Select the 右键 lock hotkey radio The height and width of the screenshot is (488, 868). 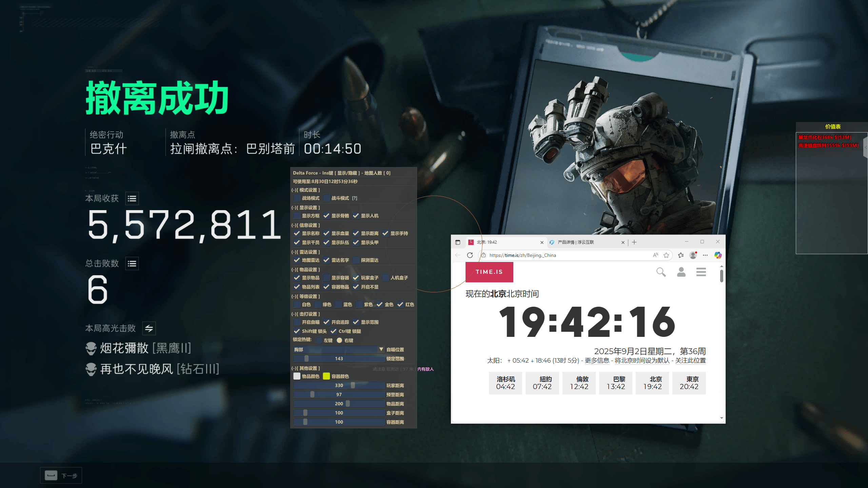pos(339,341)
